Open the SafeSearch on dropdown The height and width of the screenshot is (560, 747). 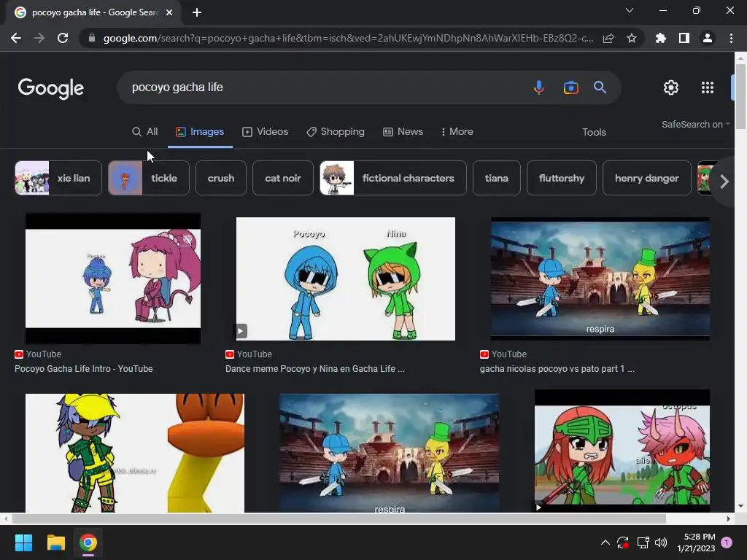[x=695, y=124]
